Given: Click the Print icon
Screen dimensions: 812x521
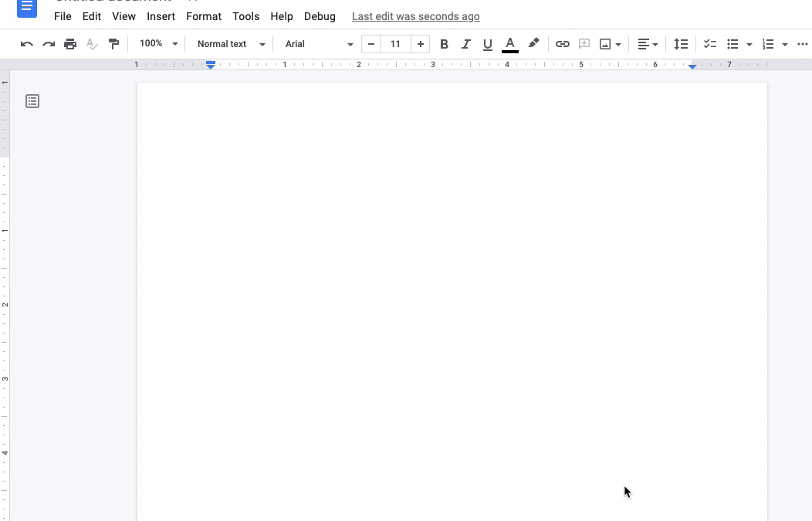Looking at the screenshot, I should pyautogui.click(x=70, y=44).
